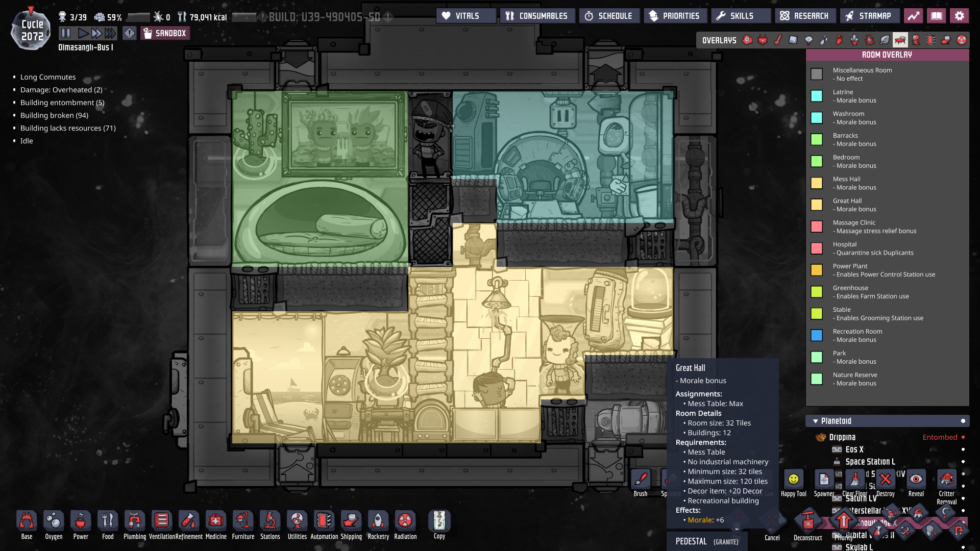980x551 pixels.
Task: Select Drippina in the planetoid list
Action: click(x=842, y=437)
